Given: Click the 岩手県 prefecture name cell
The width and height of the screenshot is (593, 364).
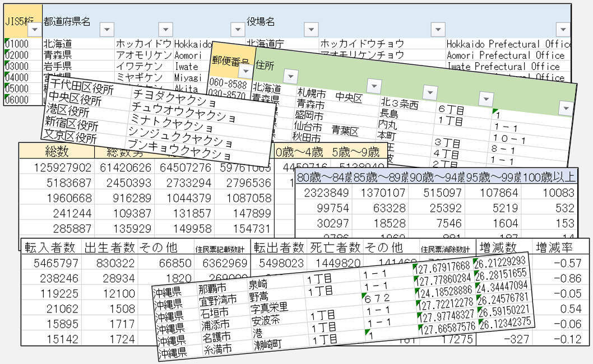Looking at the screenshot, I should click(58, 66).
